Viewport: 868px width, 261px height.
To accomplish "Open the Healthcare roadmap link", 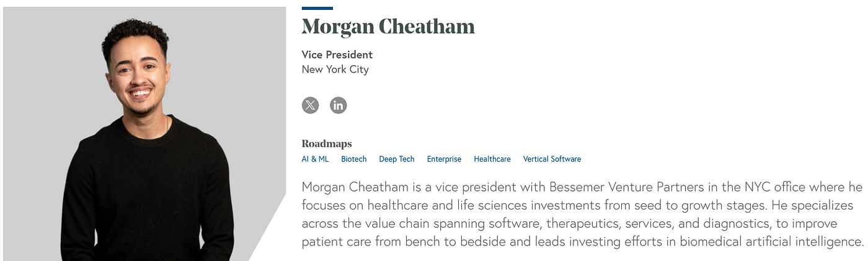I will 492,159.
